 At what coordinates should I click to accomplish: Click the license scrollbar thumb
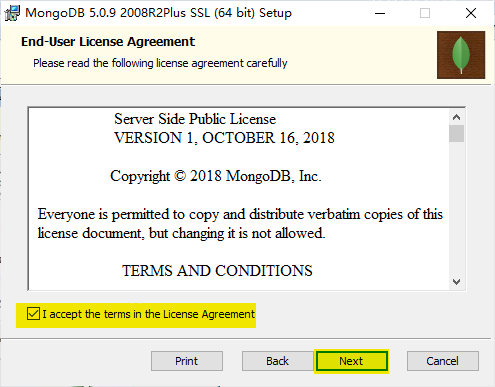(x=456, y=134)
